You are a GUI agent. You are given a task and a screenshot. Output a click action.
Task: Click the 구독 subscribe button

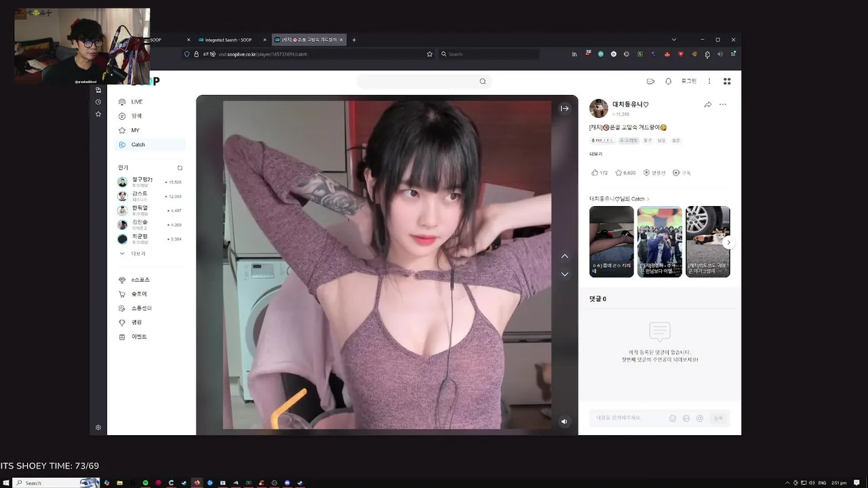[682, 173]
